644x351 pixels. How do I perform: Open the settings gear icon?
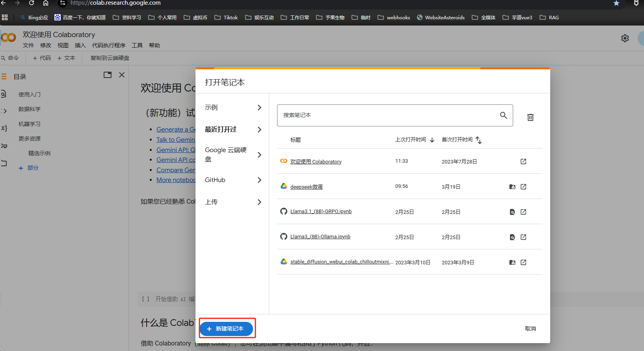tap(625, 38)
